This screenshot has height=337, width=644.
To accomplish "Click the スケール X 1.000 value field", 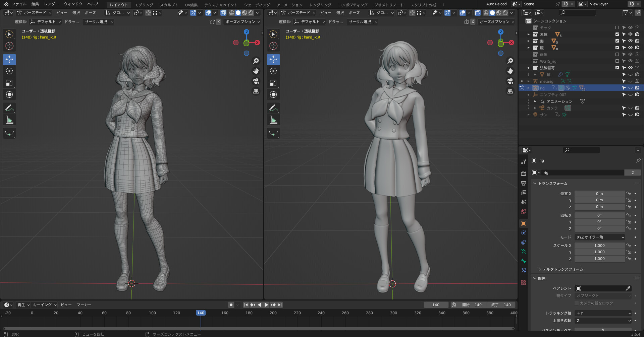I will 599,246.
